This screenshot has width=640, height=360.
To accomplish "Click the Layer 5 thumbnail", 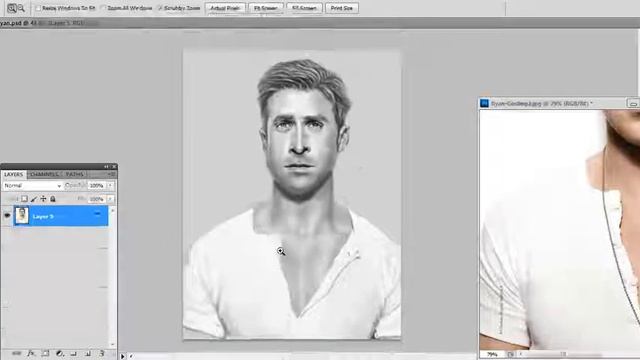I will pyautogui.click(x=22, y=216).
